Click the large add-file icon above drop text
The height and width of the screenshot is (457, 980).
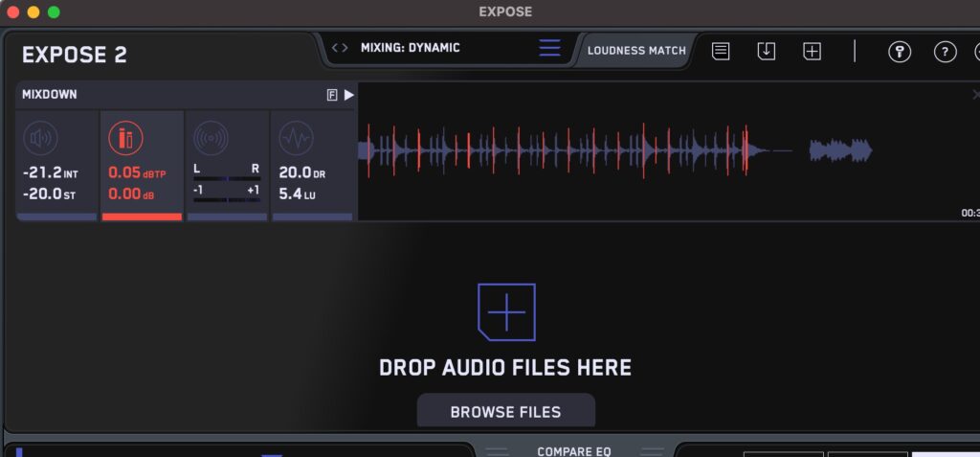[506, 311]
